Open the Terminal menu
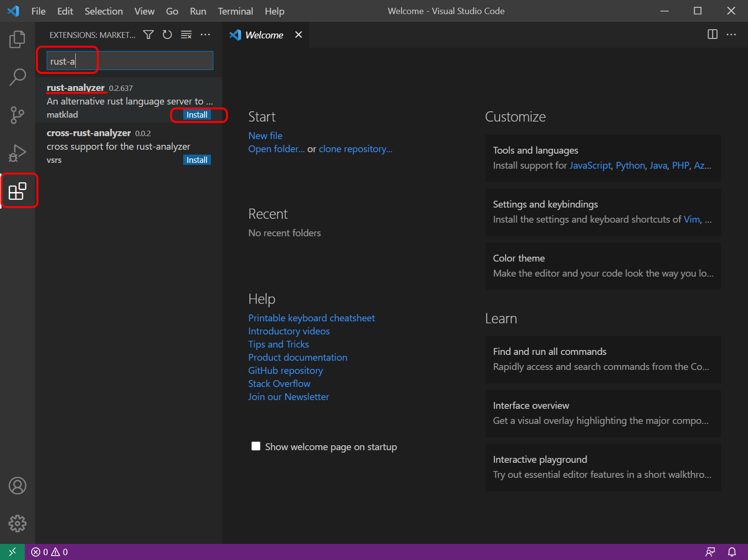The height and width of the screenshot is (560, 748). coord(235,11)
